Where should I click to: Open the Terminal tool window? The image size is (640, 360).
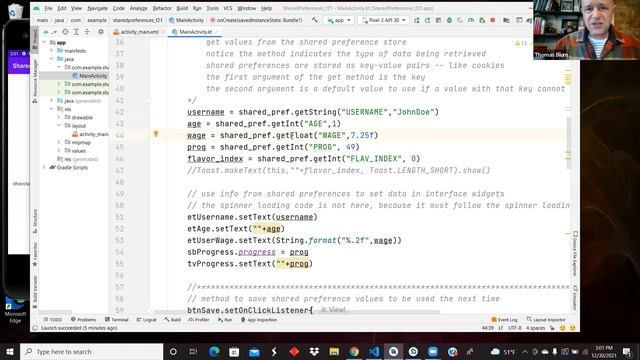(x=117, y=320)
